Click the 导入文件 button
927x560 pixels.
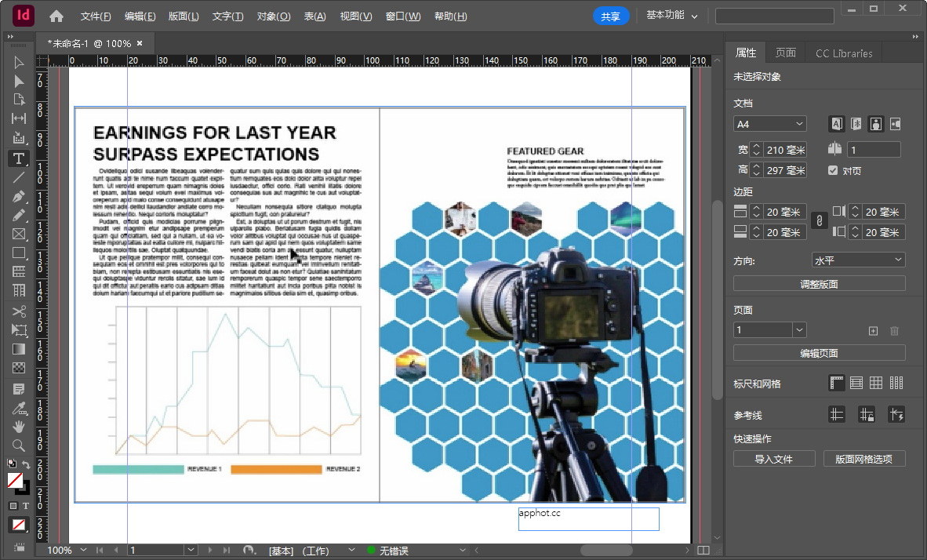(x=774, y=458)
